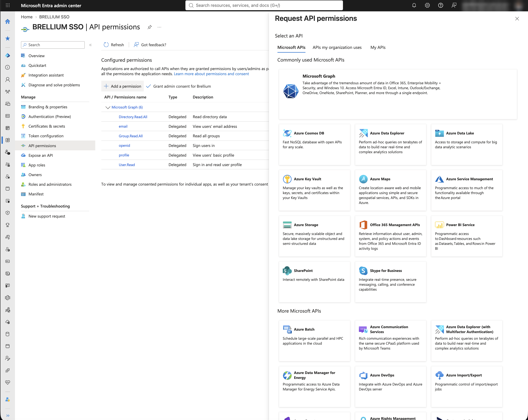
Task: Open the User.Read permission link
Action: [x=127, y=165]
